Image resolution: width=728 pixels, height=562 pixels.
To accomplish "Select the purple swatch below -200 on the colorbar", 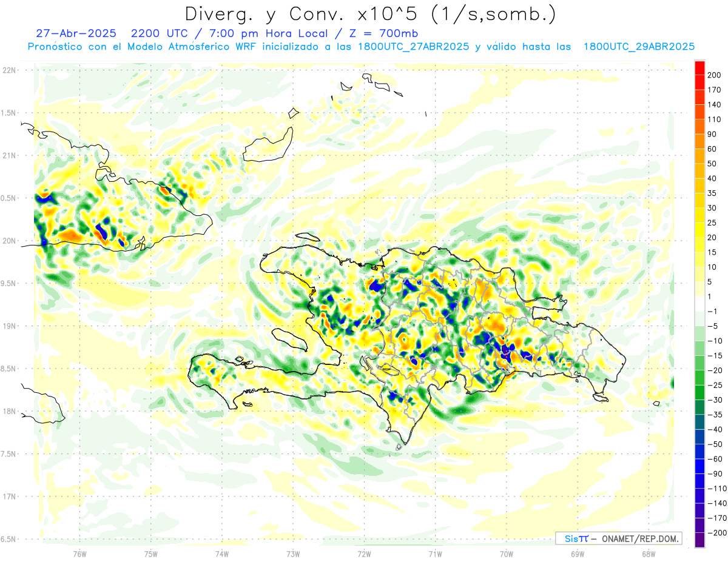I will pos(699,540).
